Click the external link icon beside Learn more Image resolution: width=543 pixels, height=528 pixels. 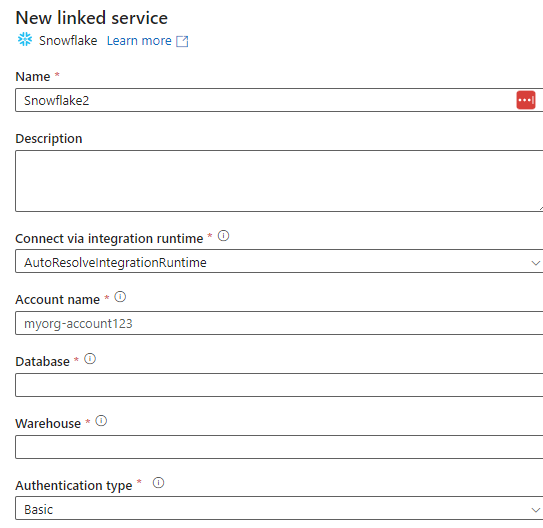(x=182, y=41)
